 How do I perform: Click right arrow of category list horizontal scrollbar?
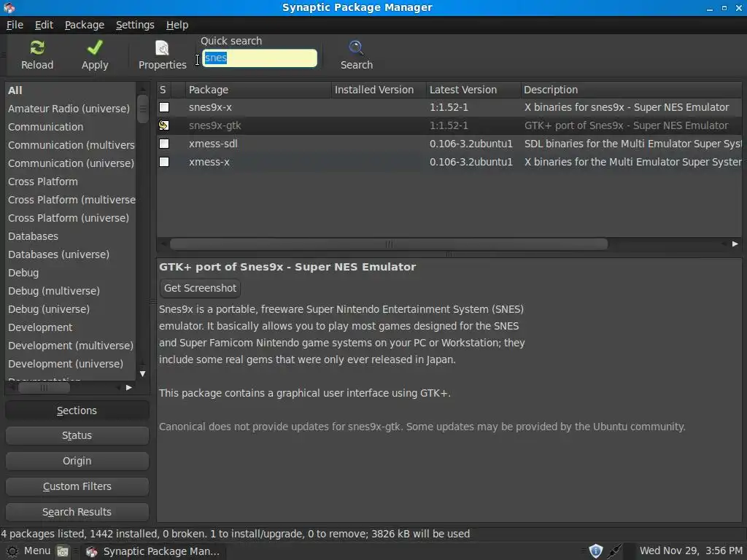pyautogui.click(x=128, y=388)
